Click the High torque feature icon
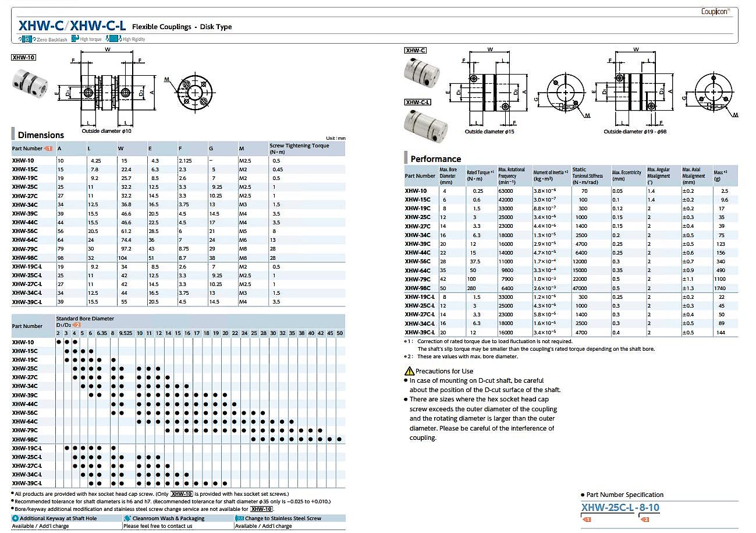This screenshot has height=533, width=756. tap(76, 39)
